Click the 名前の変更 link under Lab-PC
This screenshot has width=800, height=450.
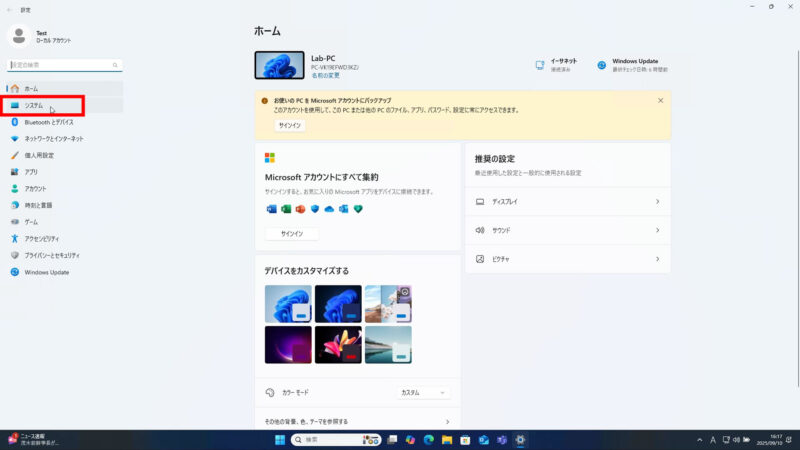click(x=324, y=75)
